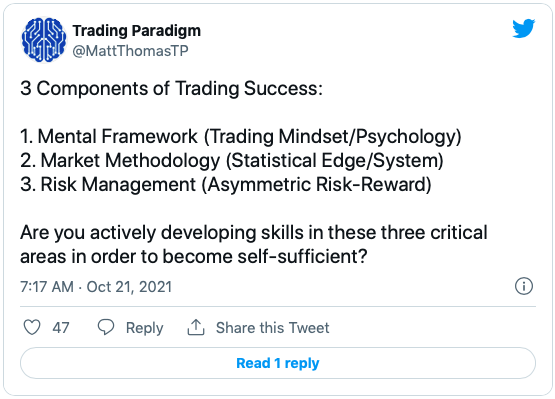
Task: Click the Risk Management list line
Action: tap(226, 184)
